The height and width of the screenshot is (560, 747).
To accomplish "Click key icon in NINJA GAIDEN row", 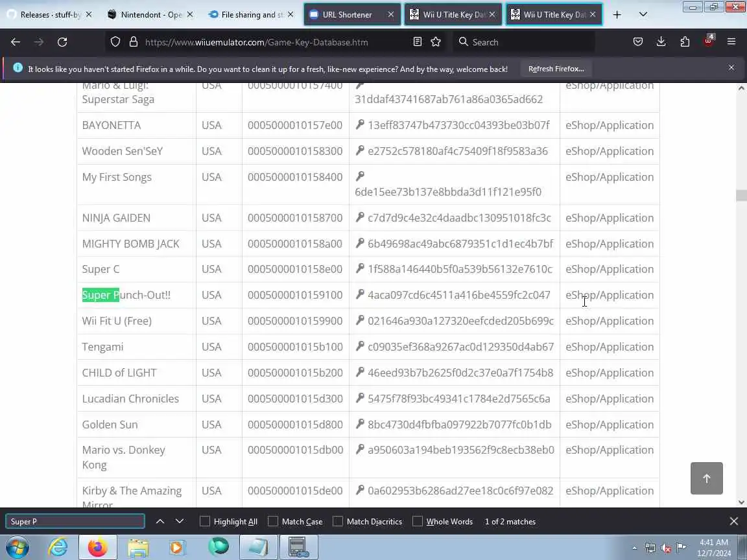I will point(360,217).
